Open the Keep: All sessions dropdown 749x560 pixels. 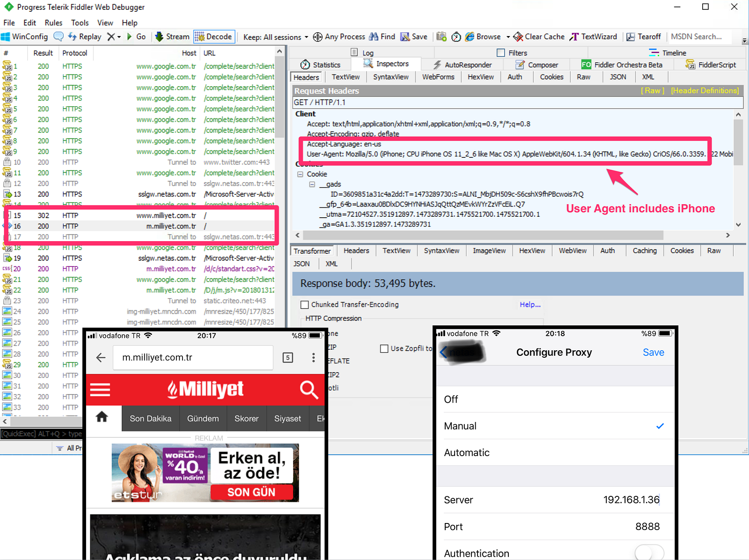(x=275, y=37)
